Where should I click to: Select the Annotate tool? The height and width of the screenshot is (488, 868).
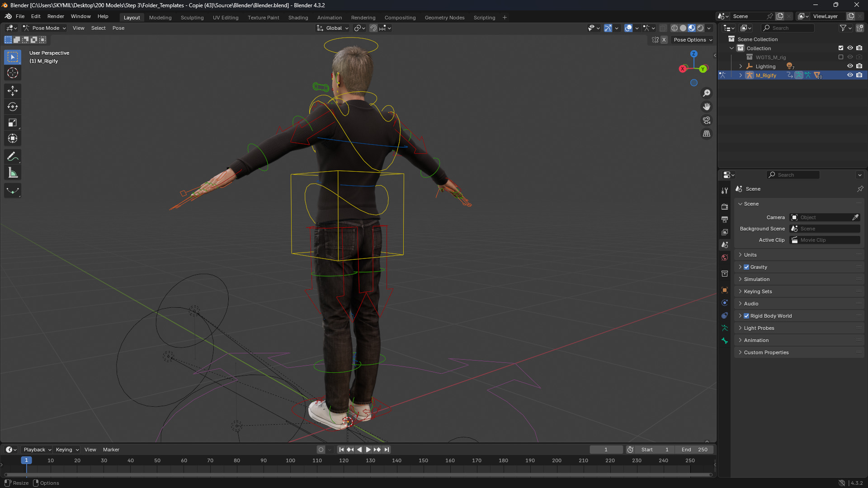(x=13, y=157)
